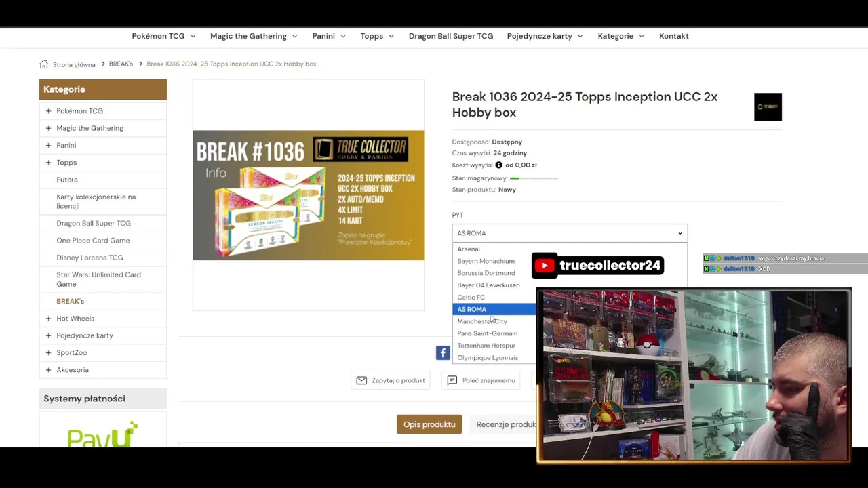Open Recenzje produktu tab
The width and height of the screenshot is (868, 488).
pyautogui.click(x=502, y=424)
